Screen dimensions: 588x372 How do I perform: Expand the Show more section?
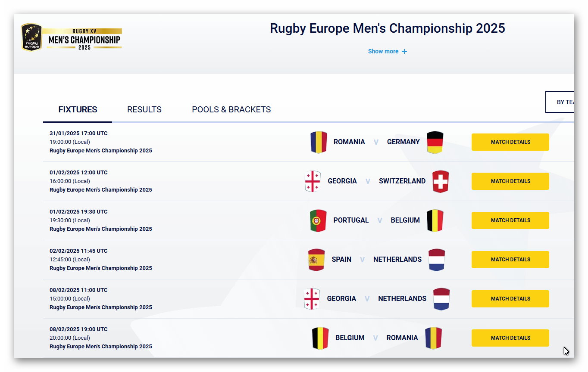383,51
